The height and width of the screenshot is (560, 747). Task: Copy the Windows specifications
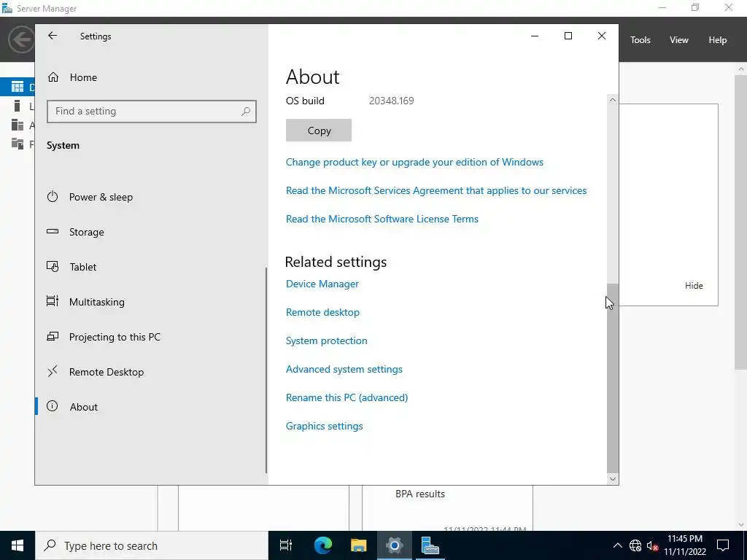319,131
